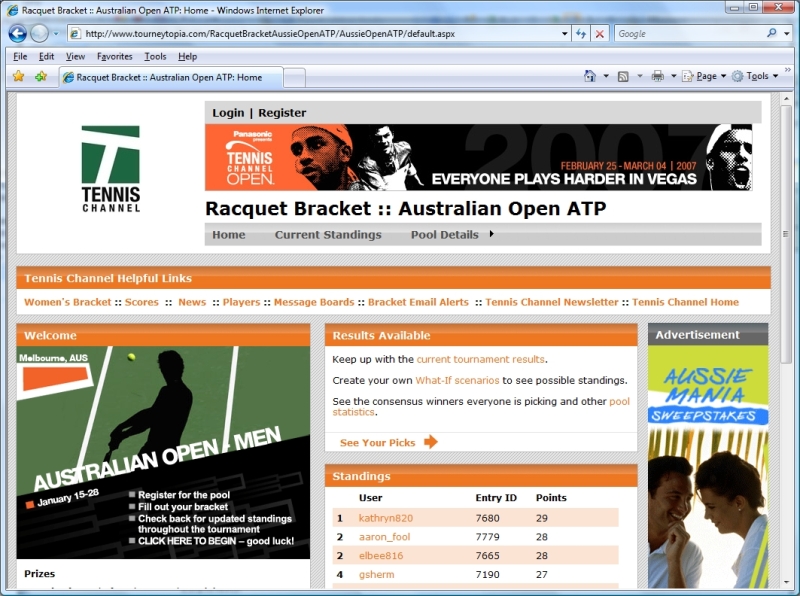Expand the address bar history dropdown
This screenshot has height=596, width=800.
tap(564, 34)
